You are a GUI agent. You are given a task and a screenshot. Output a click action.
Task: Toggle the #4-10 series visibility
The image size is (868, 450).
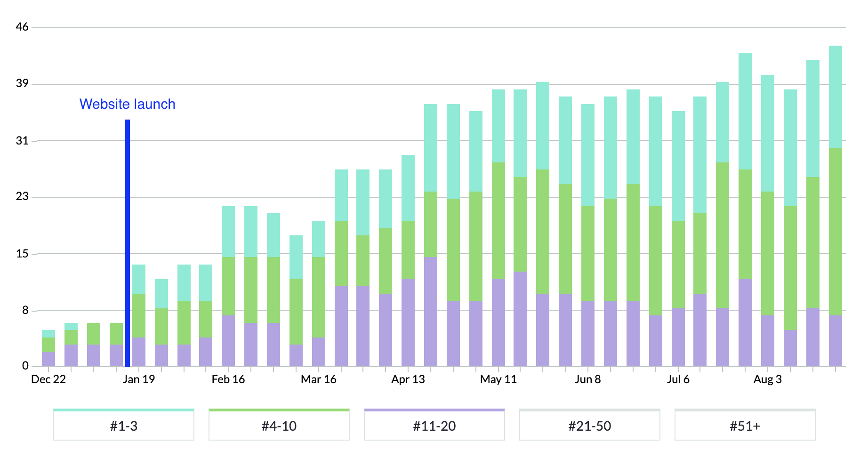point(279,426)
